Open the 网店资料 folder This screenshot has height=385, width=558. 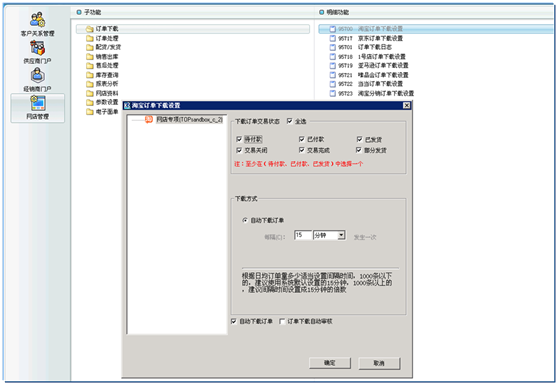(x=102, y=93)
